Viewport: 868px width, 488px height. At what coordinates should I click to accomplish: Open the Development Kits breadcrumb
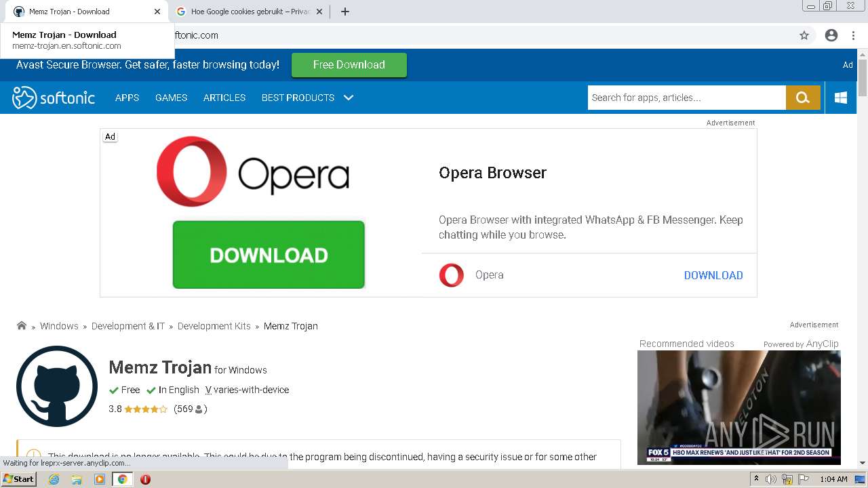[214, 326]
